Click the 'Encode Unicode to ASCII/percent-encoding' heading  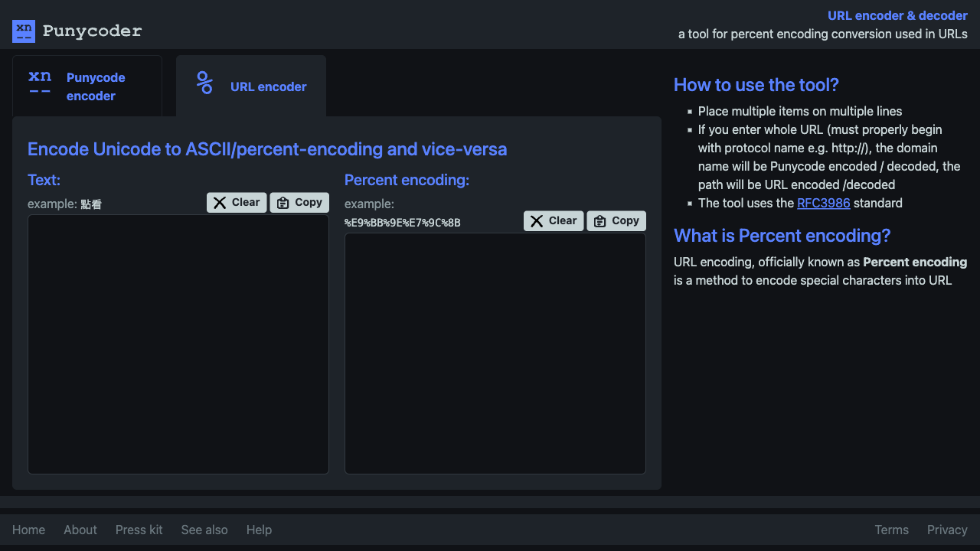[267, 149]
